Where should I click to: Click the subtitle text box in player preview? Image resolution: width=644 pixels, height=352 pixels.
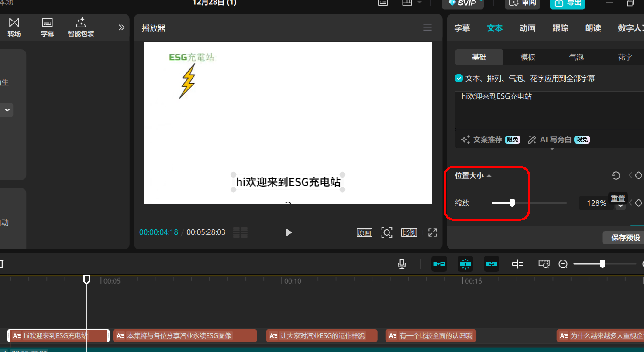(x=288, y=182)
